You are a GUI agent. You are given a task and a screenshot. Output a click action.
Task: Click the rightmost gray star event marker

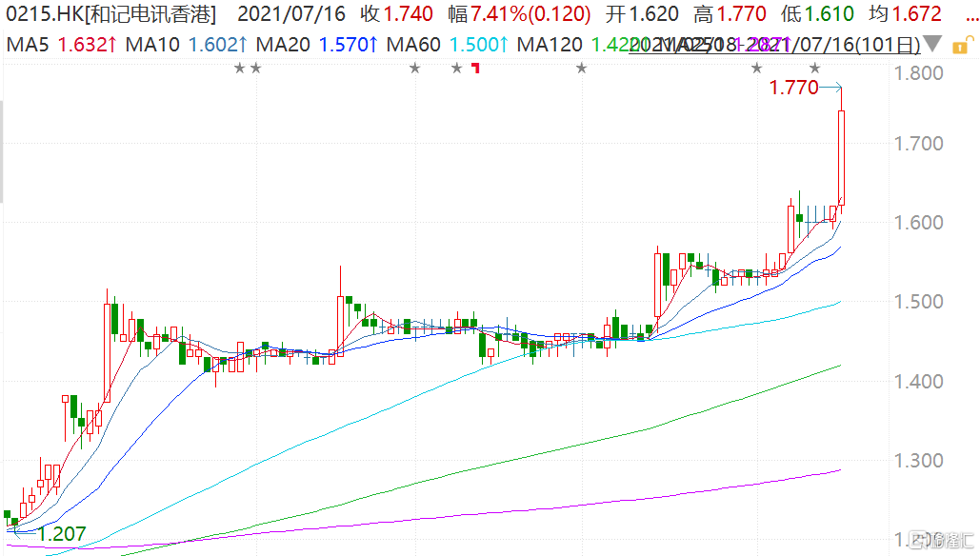pyautogui.click(x=814, y=68)
